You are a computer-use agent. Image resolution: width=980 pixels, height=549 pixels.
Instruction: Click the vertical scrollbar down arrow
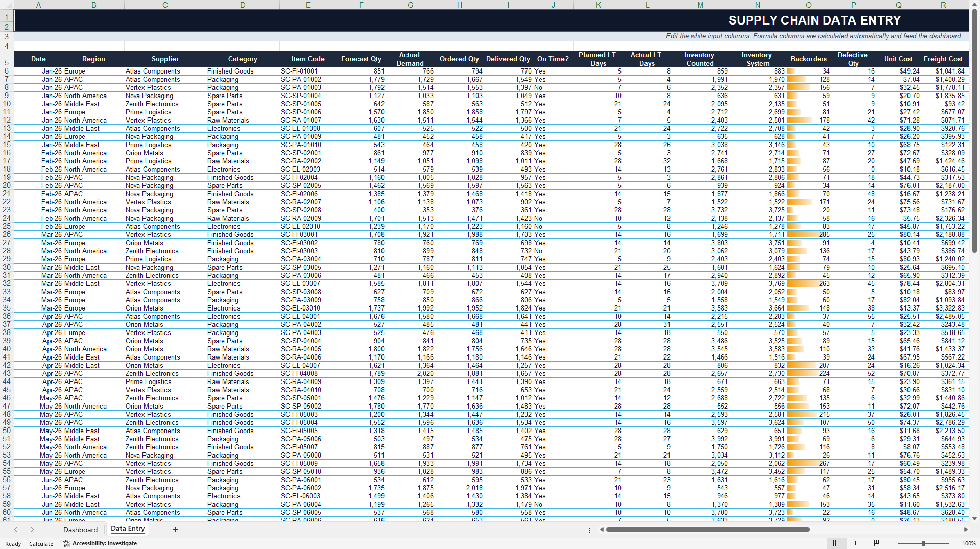[975, 518]
